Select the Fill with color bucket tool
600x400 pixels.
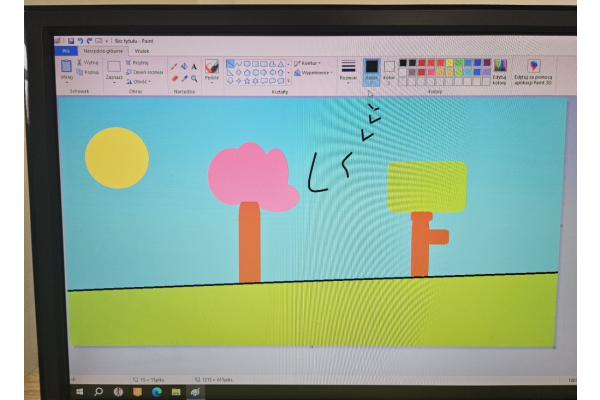(x=183, y=66)
